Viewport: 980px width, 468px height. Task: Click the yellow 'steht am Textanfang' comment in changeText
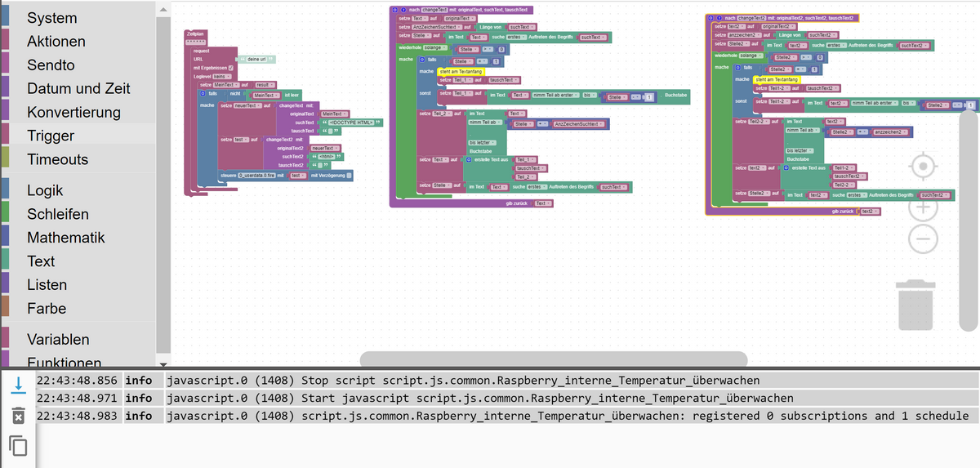click(461, 71)
